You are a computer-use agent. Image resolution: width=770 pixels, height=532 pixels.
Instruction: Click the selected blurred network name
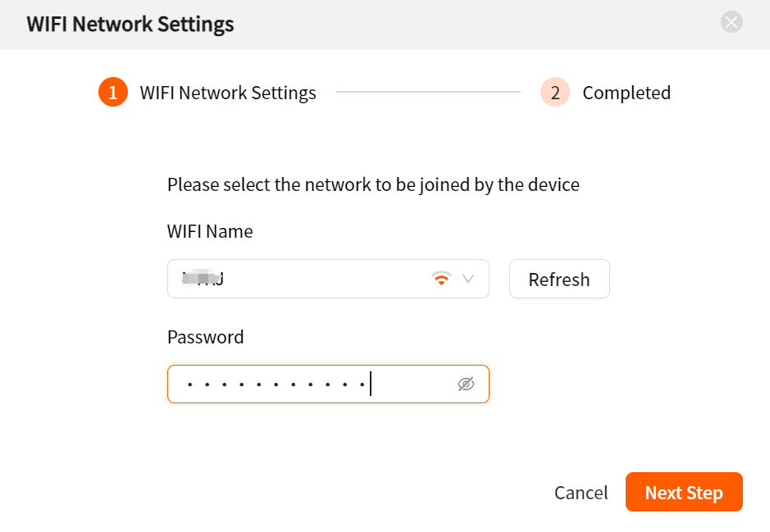[x=203, y=279]
